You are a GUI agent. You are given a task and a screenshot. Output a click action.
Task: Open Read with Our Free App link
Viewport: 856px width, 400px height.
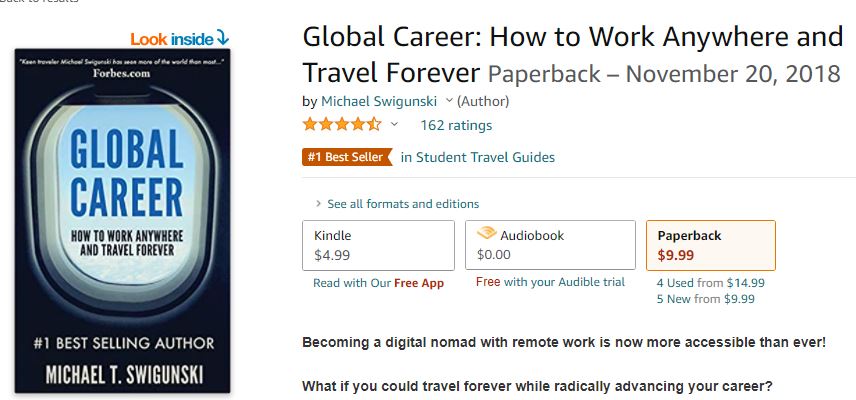tap(378, 283)
